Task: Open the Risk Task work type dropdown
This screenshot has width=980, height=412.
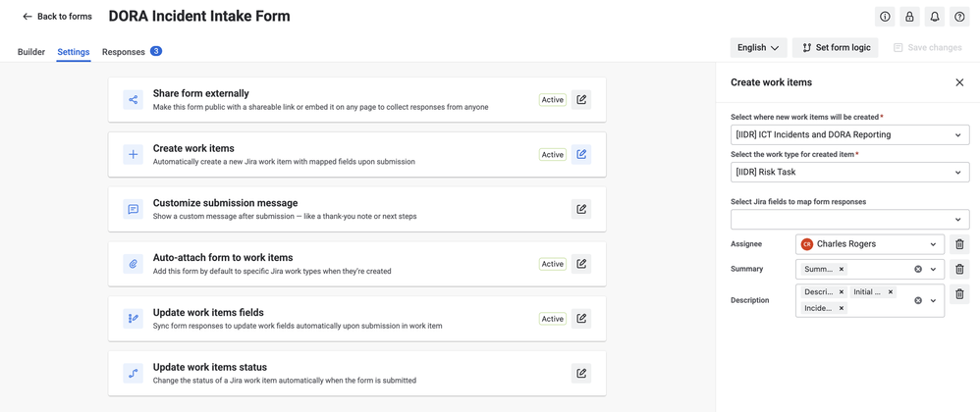Action: click(x=850, y=173)
